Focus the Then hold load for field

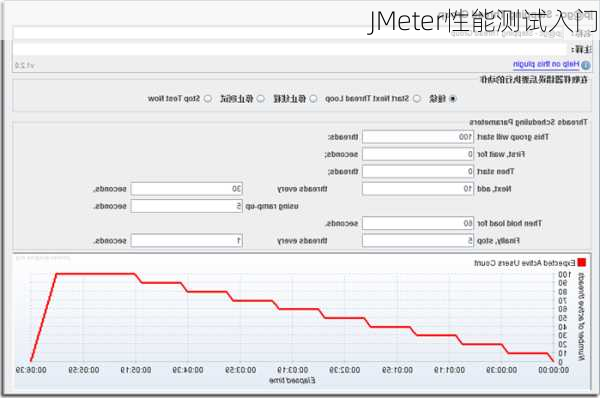418,223
